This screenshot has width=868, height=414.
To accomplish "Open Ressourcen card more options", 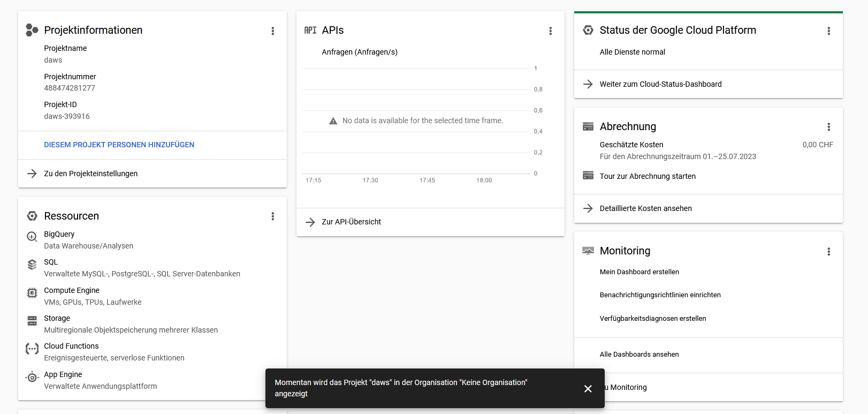I will [x=273, y=216].
